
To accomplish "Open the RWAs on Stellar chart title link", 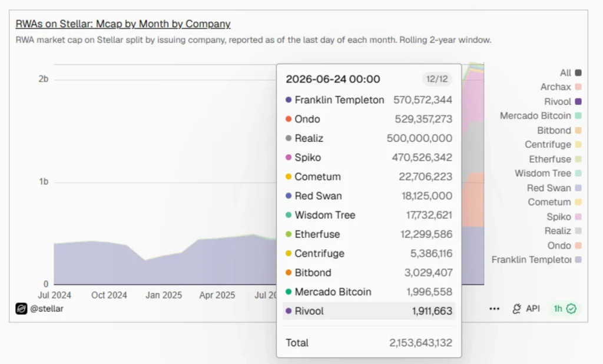I will click(123, 24).
